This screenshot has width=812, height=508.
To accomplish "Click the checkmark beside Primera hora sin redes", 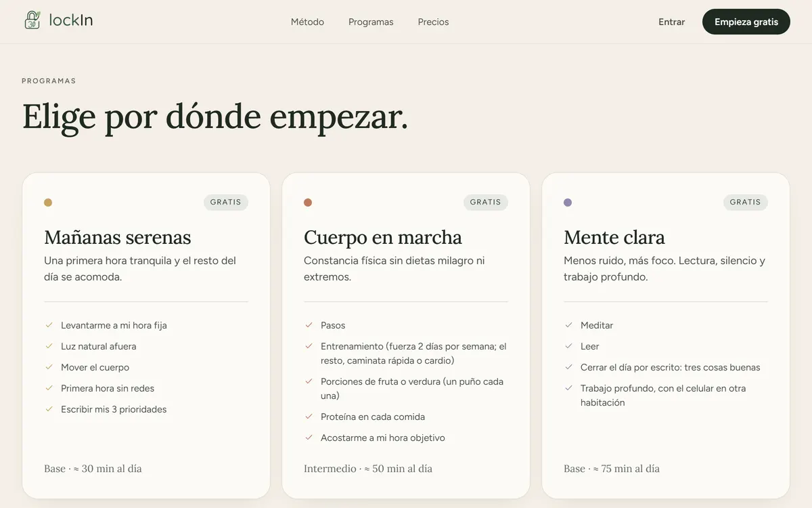I will pyautogui.click(x=49, y=388).
